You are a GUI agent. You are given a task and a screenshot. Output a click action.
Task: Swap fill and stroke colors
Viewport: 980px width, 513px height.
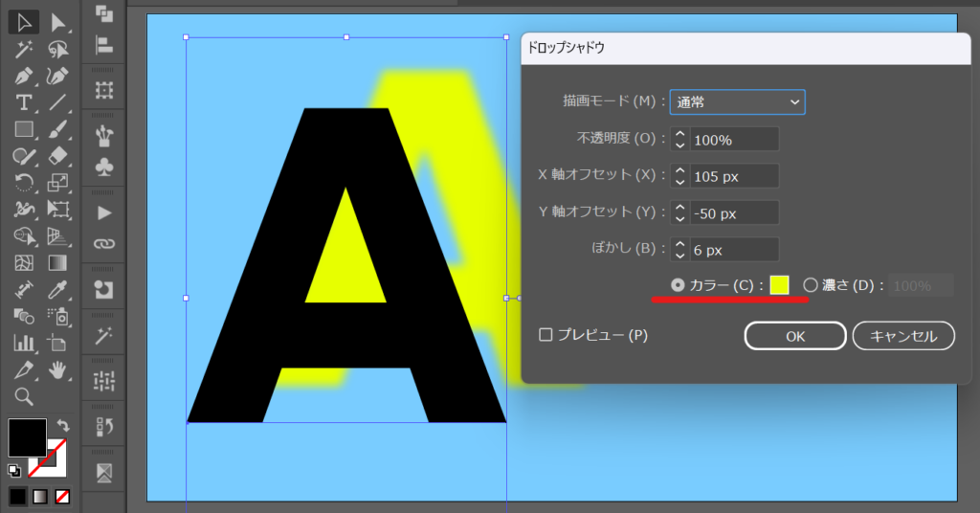click(x=63, y=426)
